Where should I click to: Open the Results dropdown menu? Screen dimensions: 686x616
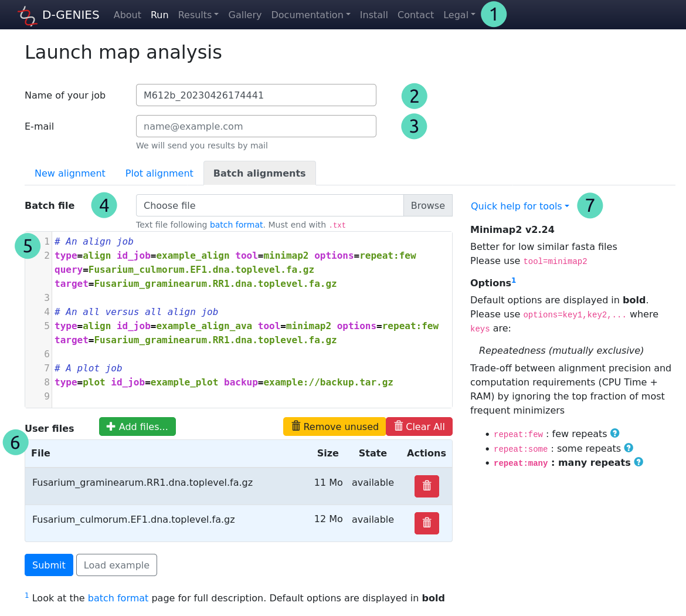click(x=198, y=15)
